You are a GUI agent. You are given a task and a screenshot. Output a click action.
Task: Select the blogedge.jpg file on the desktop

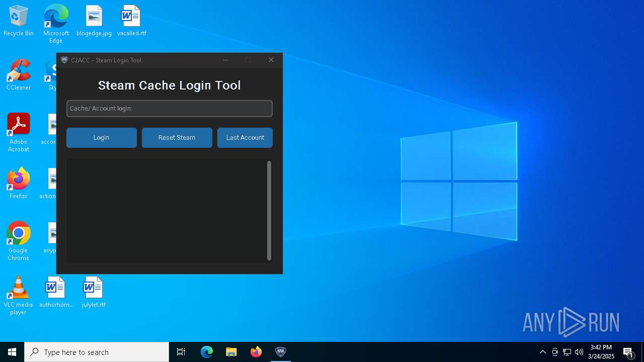pos(94,21)
